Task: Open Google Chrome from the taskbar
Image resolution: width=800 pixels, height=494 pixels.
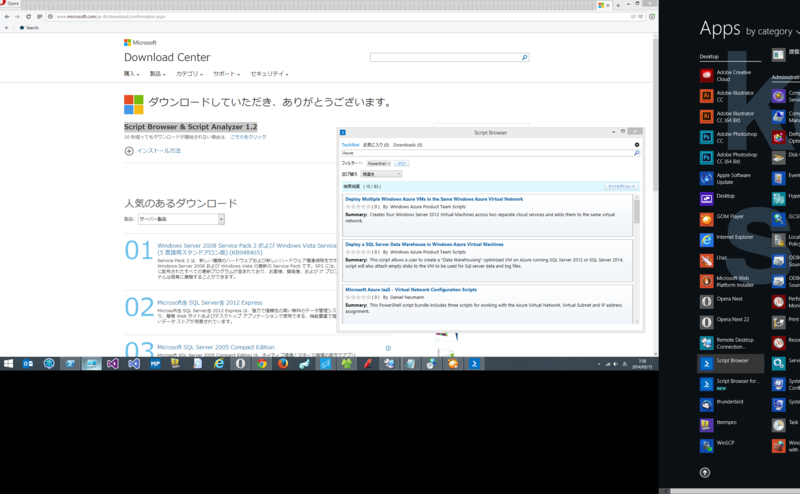Action: pyautogui.click(x=262, y=364)
